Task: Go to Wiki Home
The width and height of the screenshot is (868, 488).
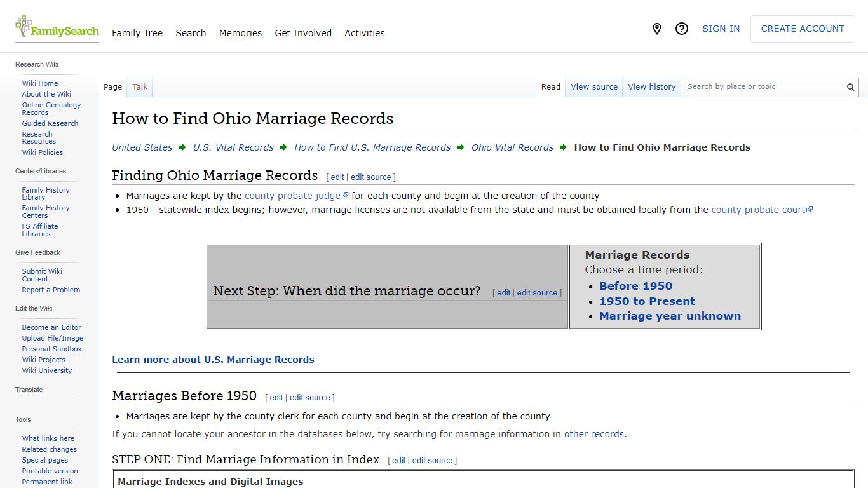Action: point(40,83)
